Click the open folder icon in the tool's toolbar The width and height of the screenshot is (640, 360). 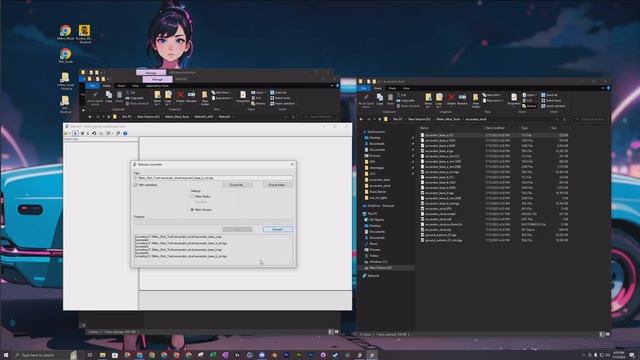(x=66, y=133)
